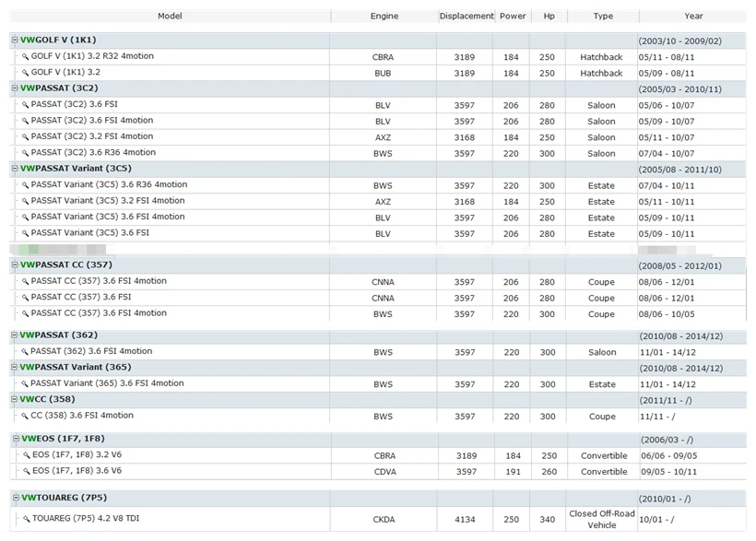The width and height of the screenshot is (756, 541).
Task: Collapse the VW GOLF V (1K1) group
Action: click(15, 40)
